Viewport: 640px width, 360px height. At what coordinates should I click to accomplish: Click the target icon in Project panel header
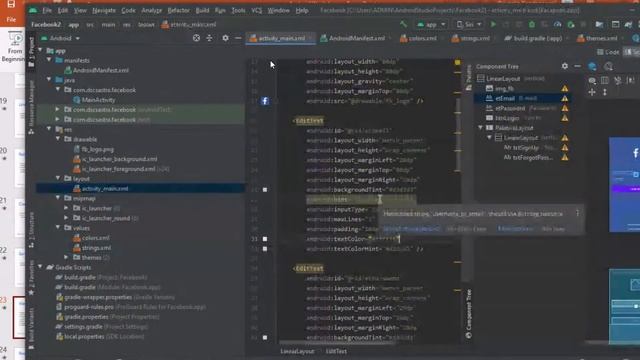pos(196,38)
